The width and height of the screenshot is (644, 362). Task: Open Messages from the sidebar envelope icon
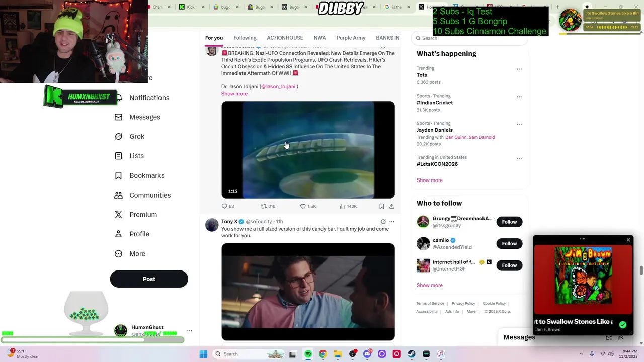(118, 117)
